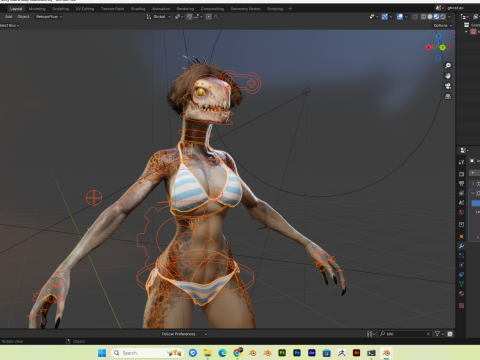Click the Windows taskbar Search box
This screenshot has width=480, height=360.
(148, 353)
